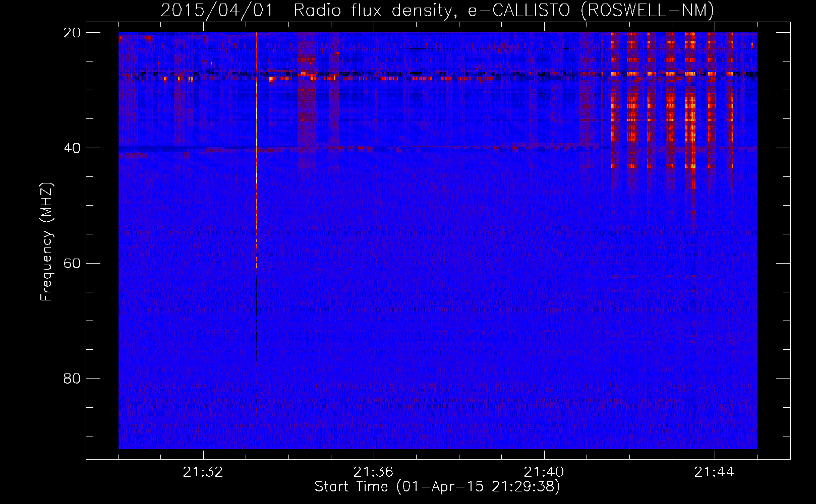This screenshot has height=504, width=816.
Task: Click the 21:32 time tick label
Action: coord(203,472)
